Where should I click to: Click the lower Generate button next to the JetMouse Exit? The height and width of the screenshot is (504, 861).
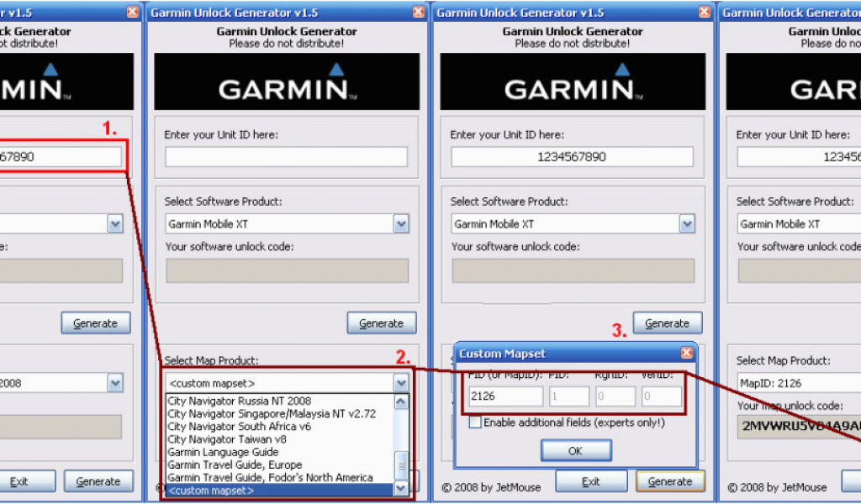pyautogui.click(x=670, y=481)
